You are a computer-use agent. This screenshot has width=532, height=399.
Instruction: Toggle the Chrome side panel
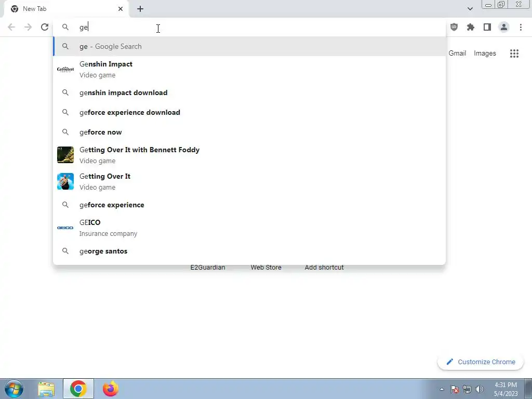click(x=487, y=27)
